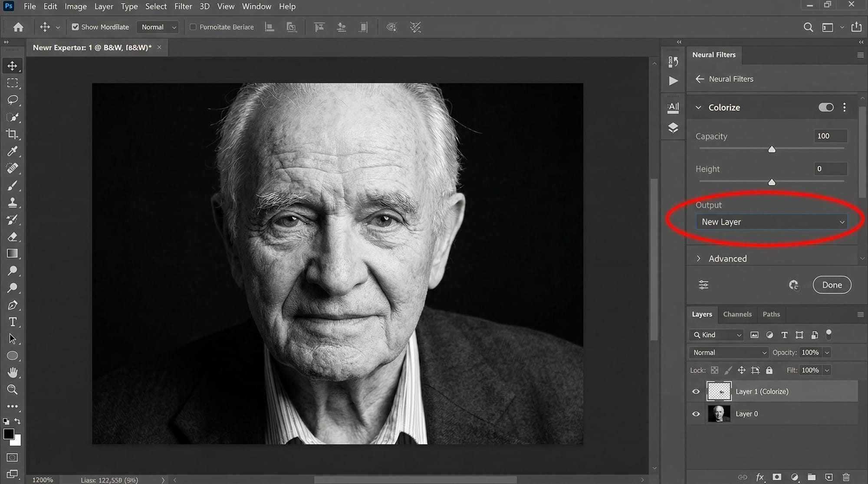Toggle the Colorize filter switch

click(825, 107)
